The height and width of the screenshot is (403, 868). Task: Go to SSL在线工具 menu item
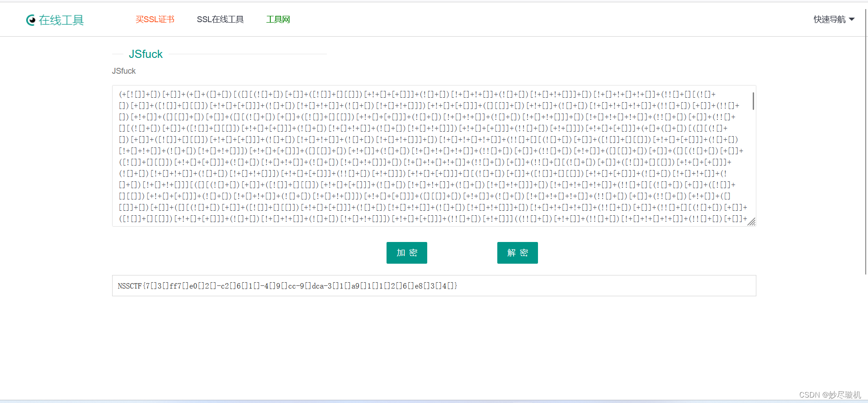click(220, 19)
